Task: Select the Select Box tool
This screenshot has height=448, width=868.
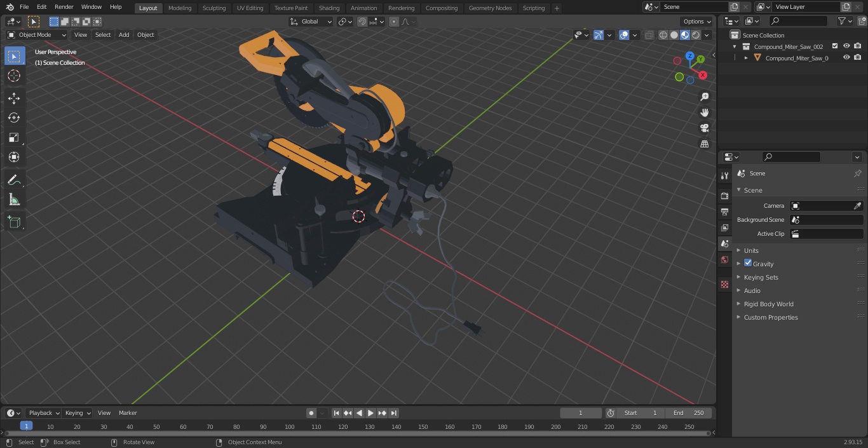Action: click(x=14, y=56)
